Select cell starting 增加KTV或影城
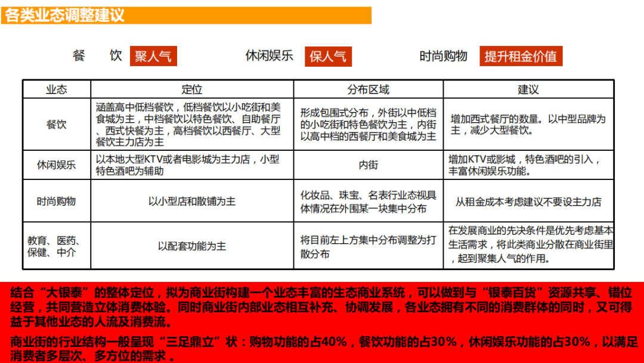 click(528, 165)
